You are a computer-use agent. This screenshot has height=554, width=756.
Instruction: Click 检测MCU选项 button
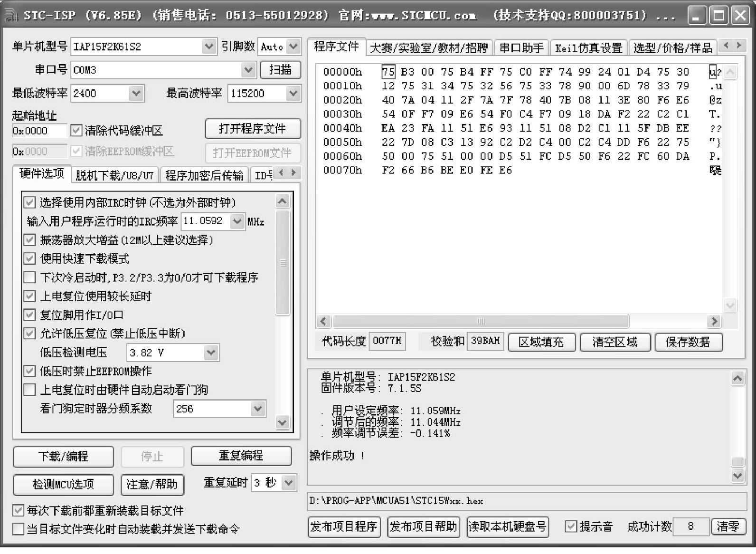63,484
